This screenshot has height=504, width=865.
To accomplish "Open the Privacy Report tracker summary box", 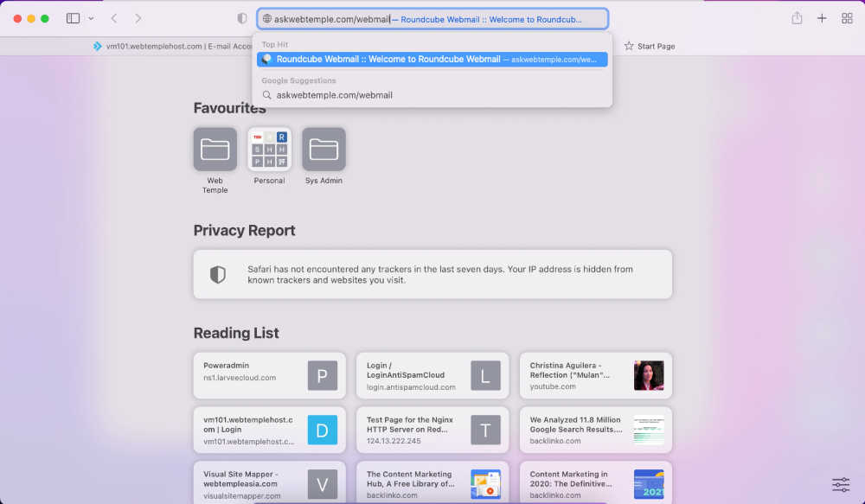I will click(432, 275).
